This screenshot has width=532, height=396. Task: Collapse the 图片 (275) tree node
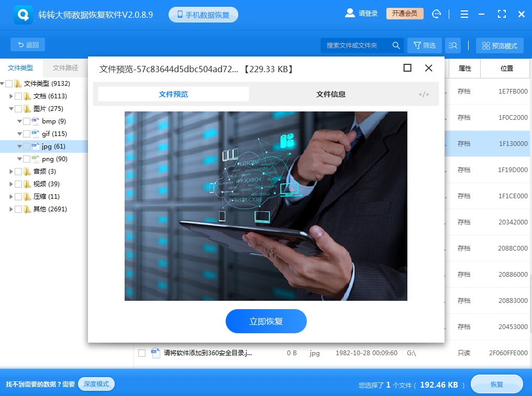click(10, 108)
